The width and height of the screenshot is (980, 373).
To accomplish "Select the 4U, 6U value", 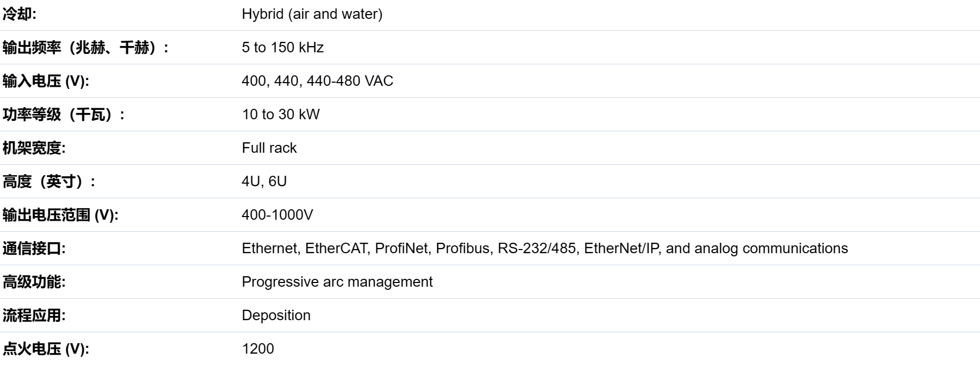I will pos(264,182).
